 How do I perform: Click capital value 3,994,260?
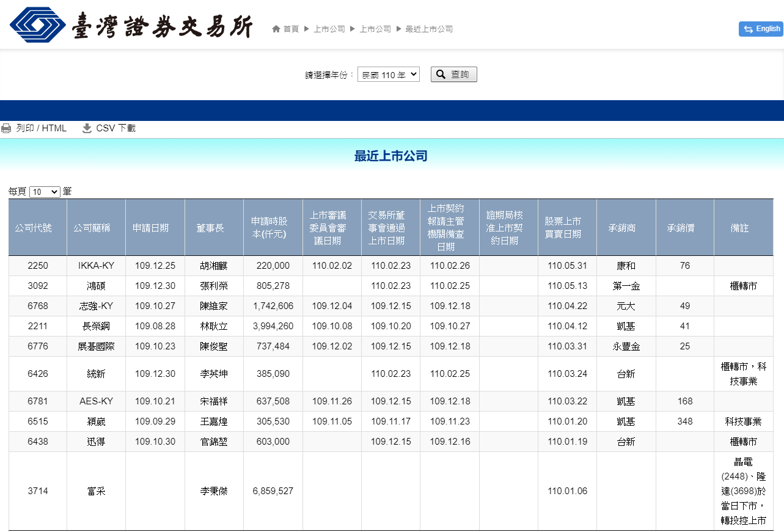pyautogui.click(x=273, y=326)
